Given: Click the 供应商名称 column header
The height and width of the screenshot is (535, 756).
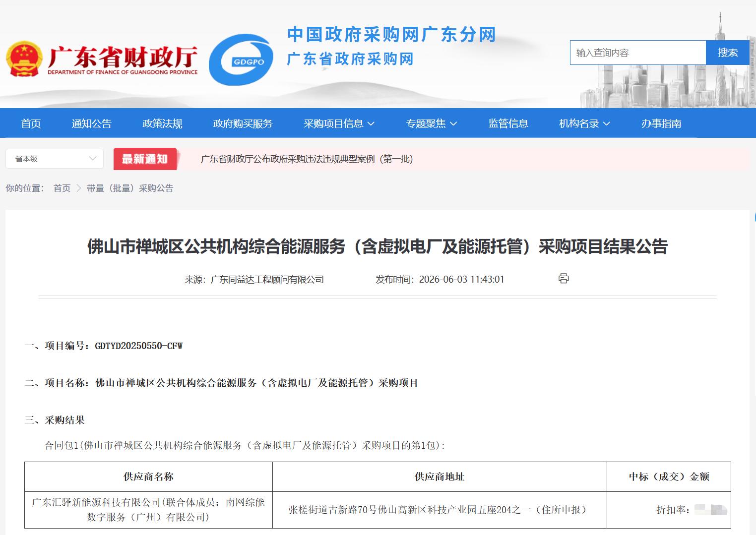Looking at the screenshot, I should [x=148, y=476].
